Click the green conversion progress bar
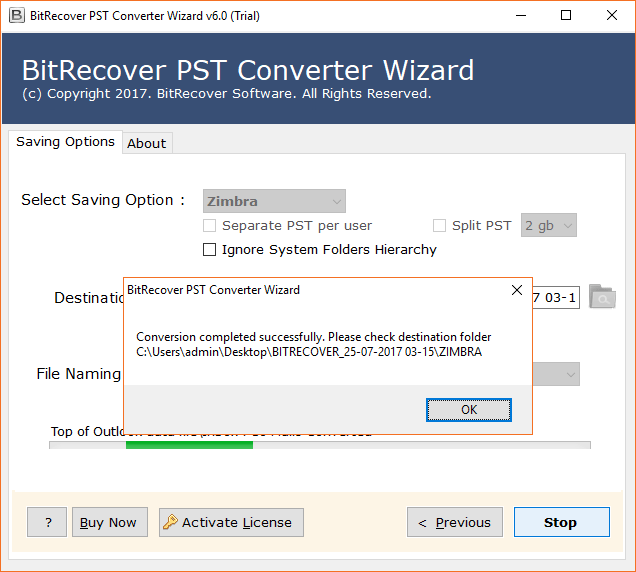 [x=189, y=445]
